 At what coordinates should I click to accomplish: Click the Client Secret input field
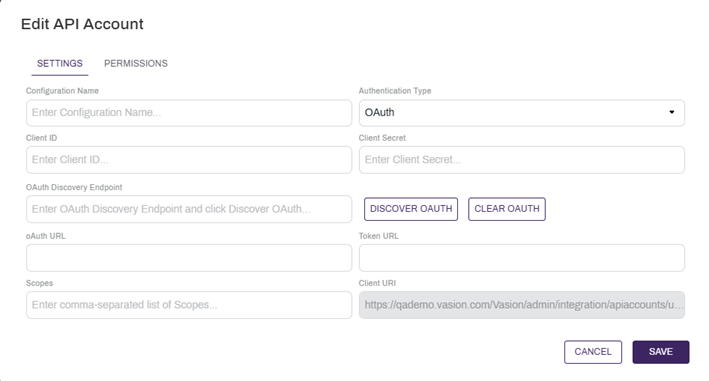(x=522, y=160)
